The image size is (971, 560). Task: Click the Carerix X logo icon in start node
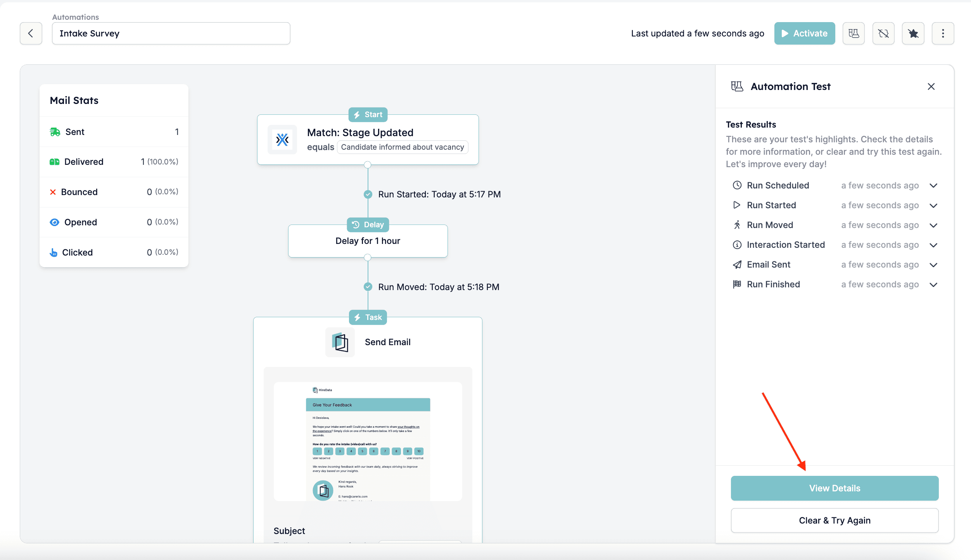(282, 140)
